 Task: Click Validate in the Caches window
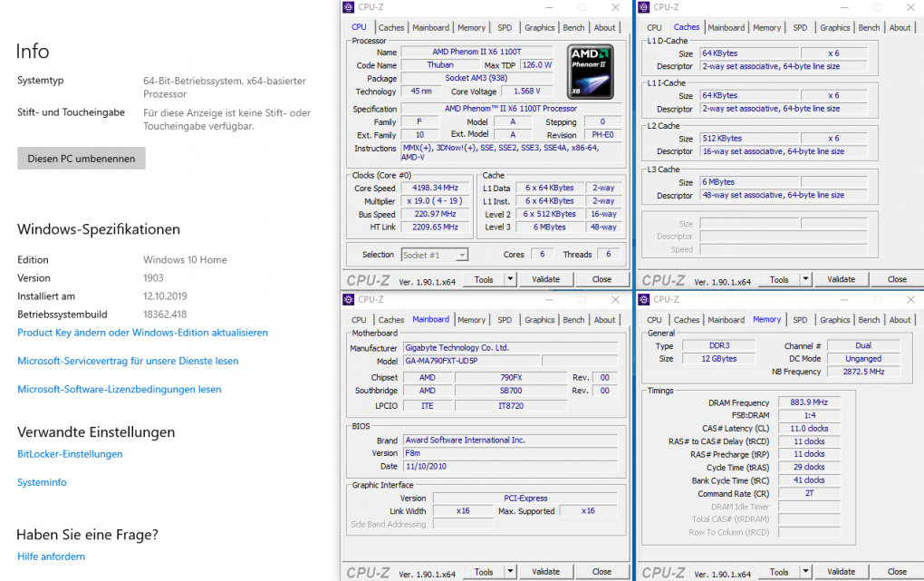tap(841, 279)
